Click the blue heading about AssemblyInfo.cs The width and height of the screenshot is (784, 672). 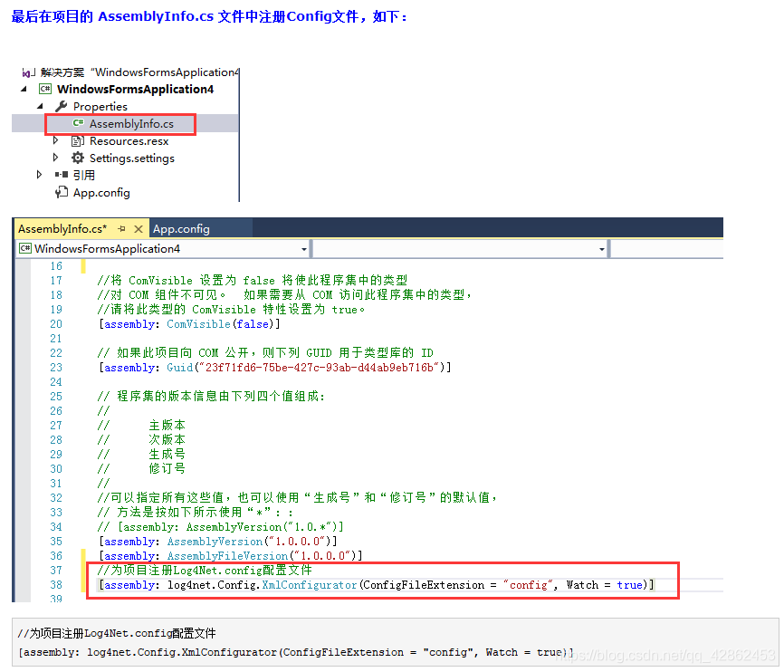click(209, 16)
